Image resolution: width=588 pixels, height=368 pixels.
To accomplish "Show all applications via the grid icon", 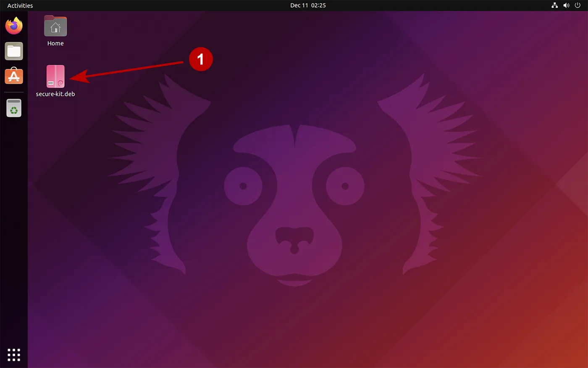I will (x=13, y=355).
